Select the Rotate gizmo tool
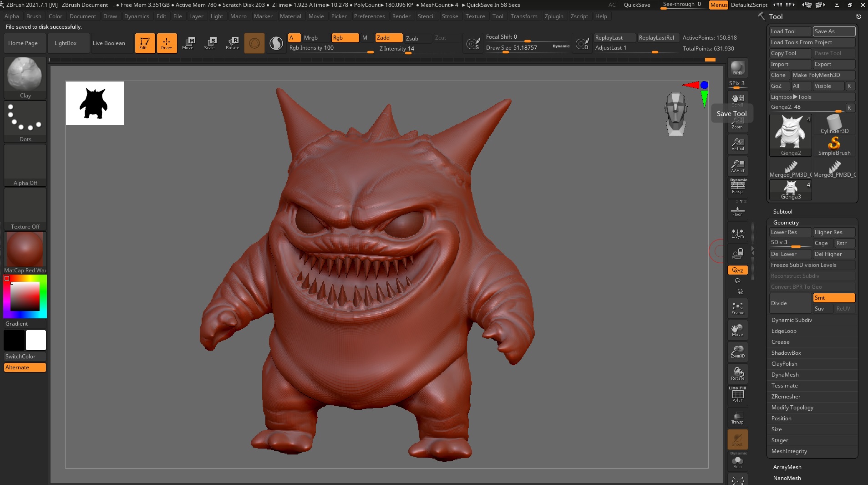This screenshot has height=485, width=868. pos(232,43)
